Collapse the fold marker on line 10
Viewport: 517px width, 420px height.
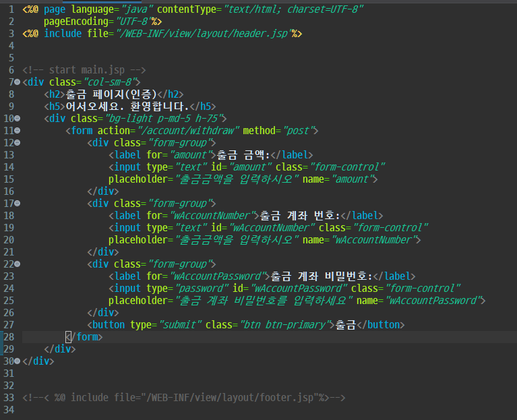[x=17, y=119]
